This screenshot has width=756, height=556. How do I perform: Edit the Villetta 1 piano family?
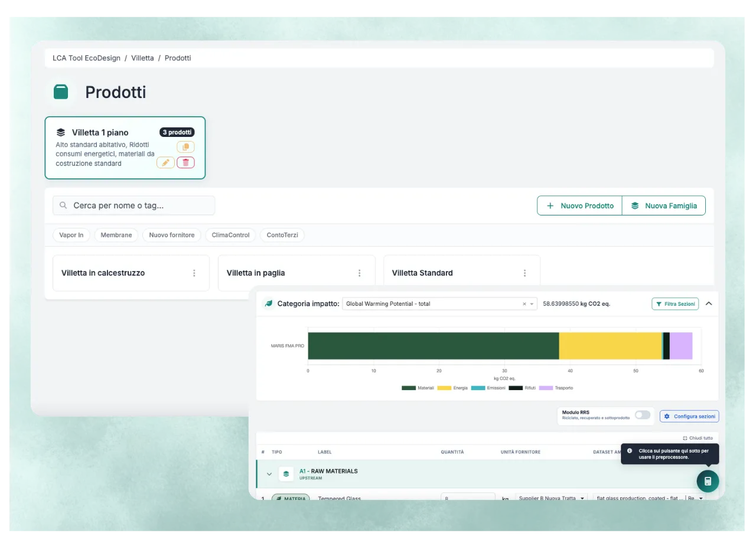[165, 162]
